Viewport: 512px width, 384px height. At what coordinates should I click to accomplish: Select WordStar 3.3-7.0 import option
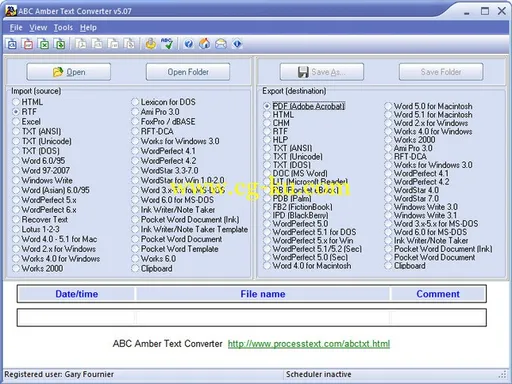165,170
